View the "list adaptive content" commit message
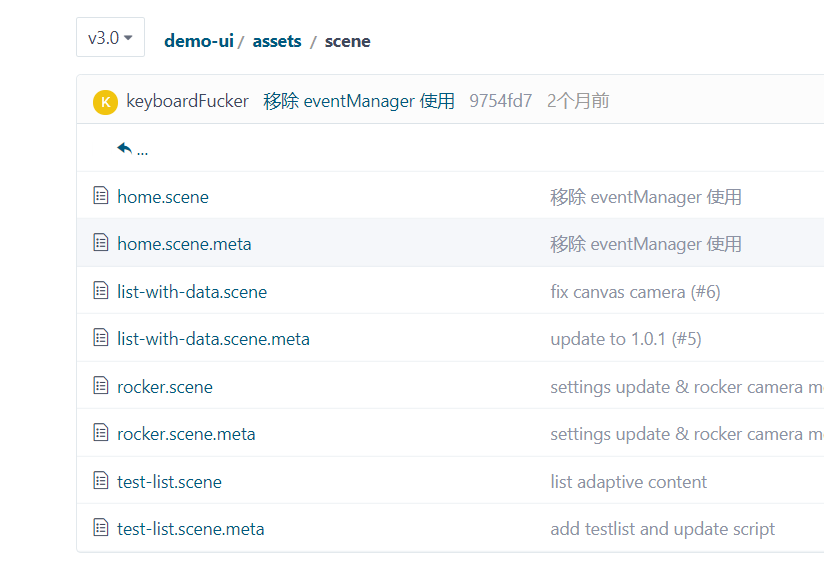Viewport: 824px width, 579px height. pyautogui.click(x=628, y=482)
